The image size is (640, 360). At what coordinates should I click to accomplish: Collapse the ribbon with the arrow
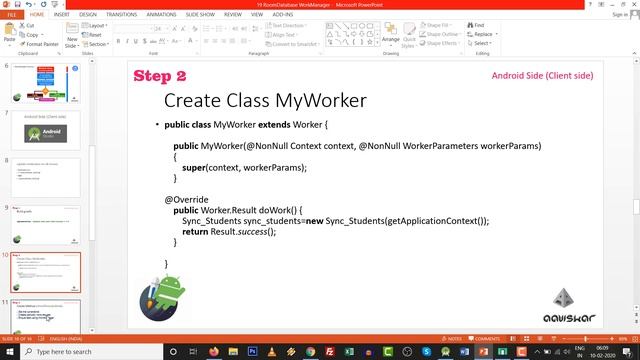(x=634, y=53)
